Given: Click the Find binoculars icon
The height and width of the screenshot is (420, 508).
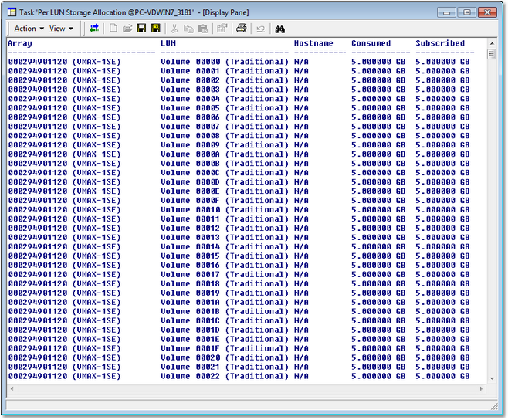Looking at the screenshot, I should (x=280, y=29).
